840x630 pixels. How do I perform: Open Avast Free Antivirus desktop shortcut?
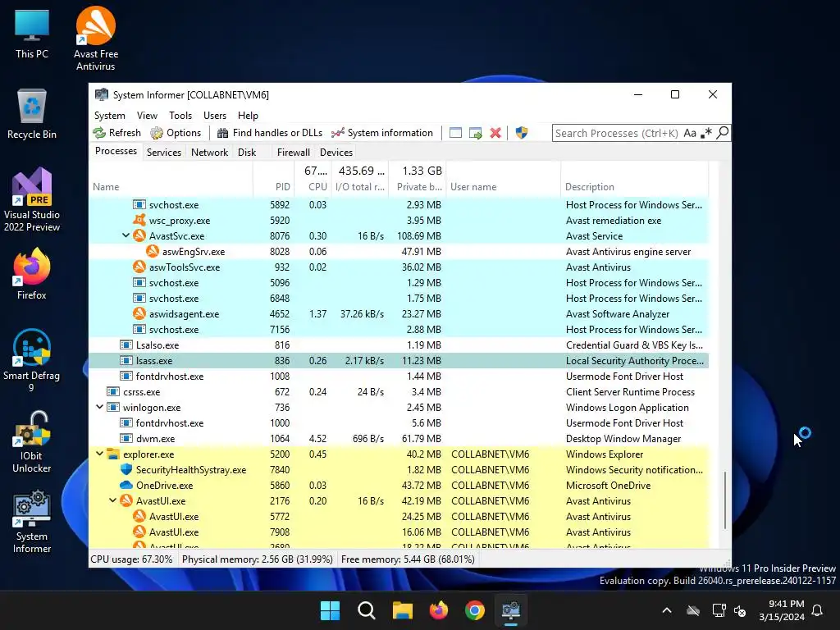(x=95, y=39)
